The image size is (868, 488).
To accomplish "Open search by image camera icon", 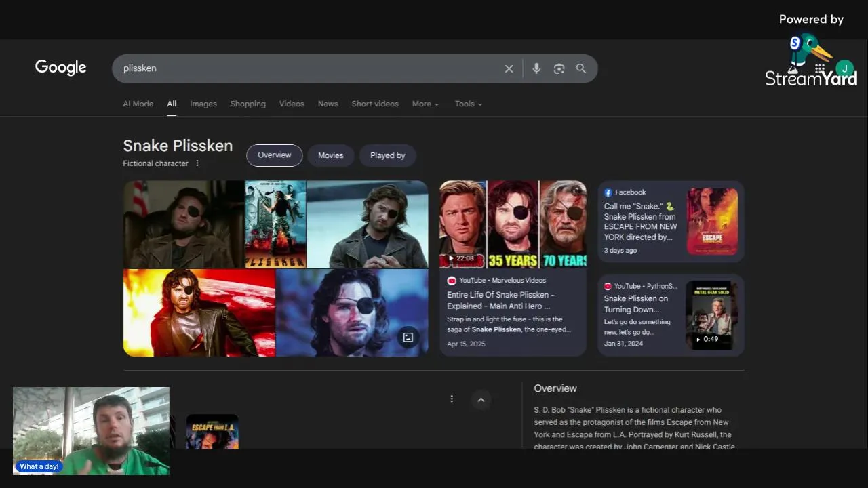I will (559, 68).
